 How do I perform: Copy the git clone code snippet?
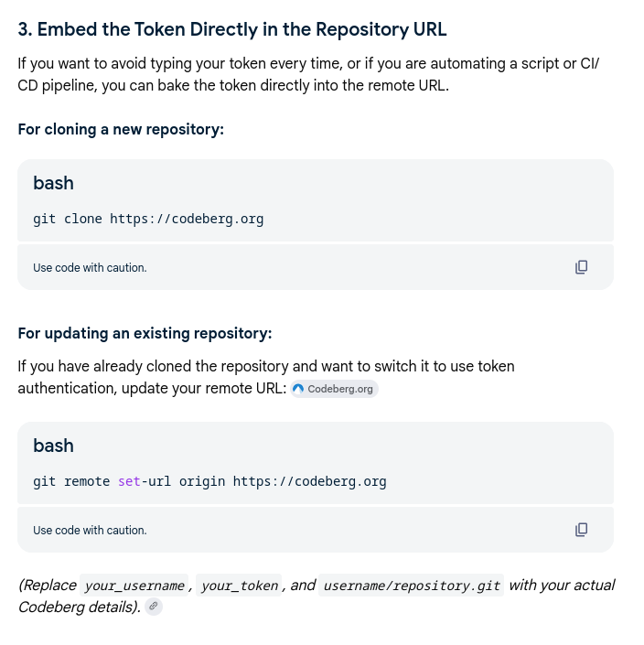coord(581,267)
